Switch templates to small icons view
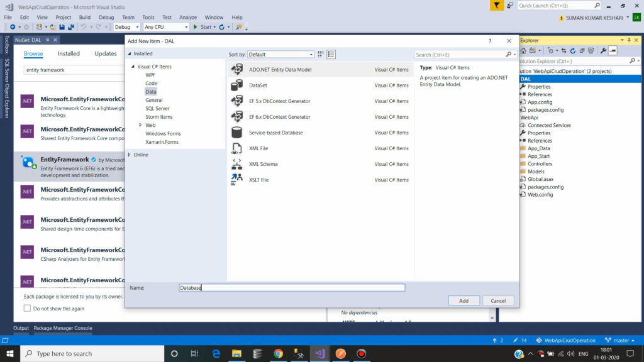The width and height of the screenshot is (644, 362). [320, 54]
